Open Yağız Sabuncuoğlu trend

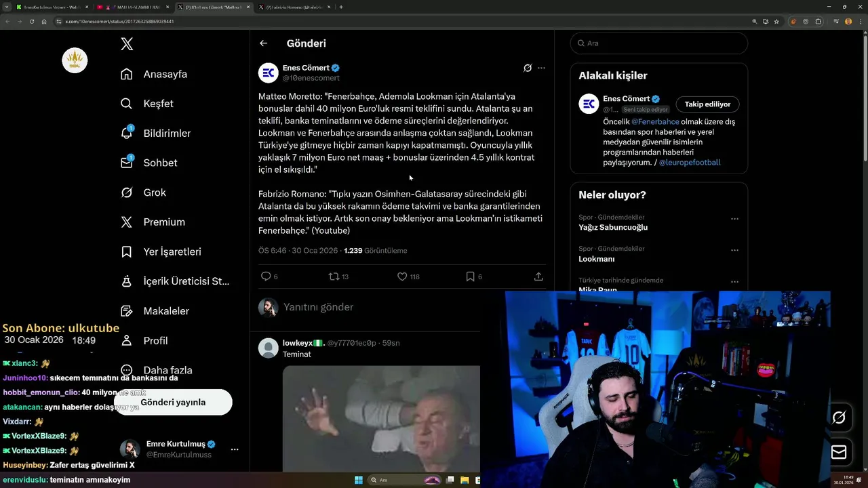coord(613,227)
